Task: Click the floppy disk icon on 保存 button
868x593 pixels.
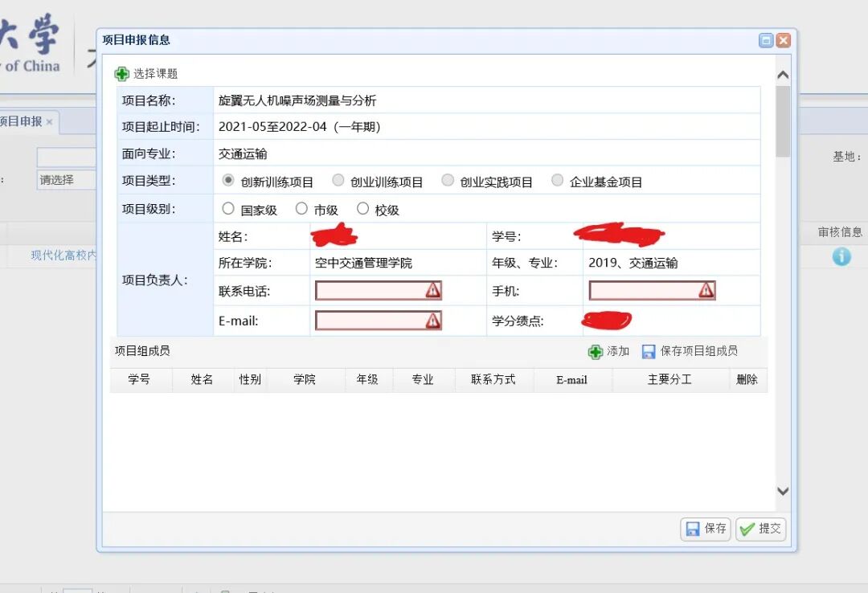Action: (693, 529)
